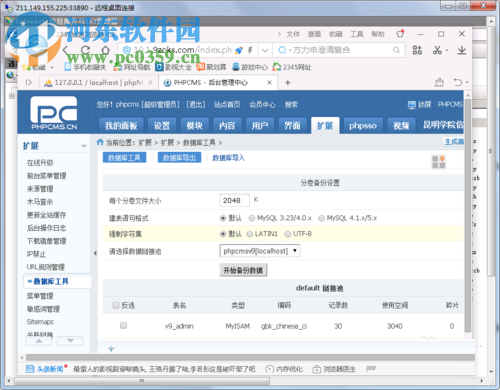Image resolution: width=500 pixels, height=390 pixels.
Task: Click the 数据库导入 link
Action: 228,158
